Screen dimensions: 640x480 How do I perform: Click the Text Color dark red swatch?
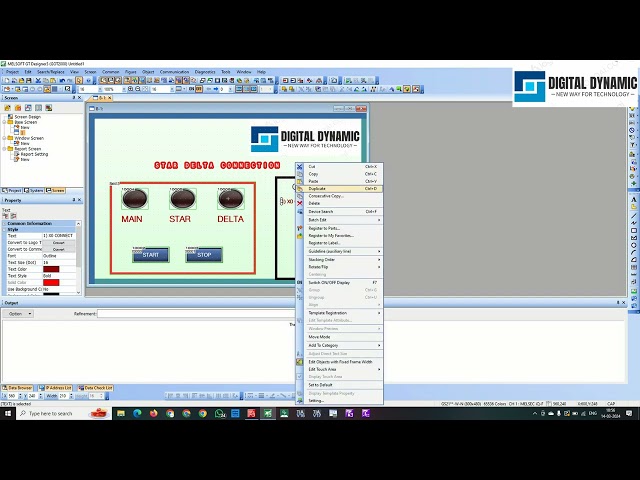point(51,269)
